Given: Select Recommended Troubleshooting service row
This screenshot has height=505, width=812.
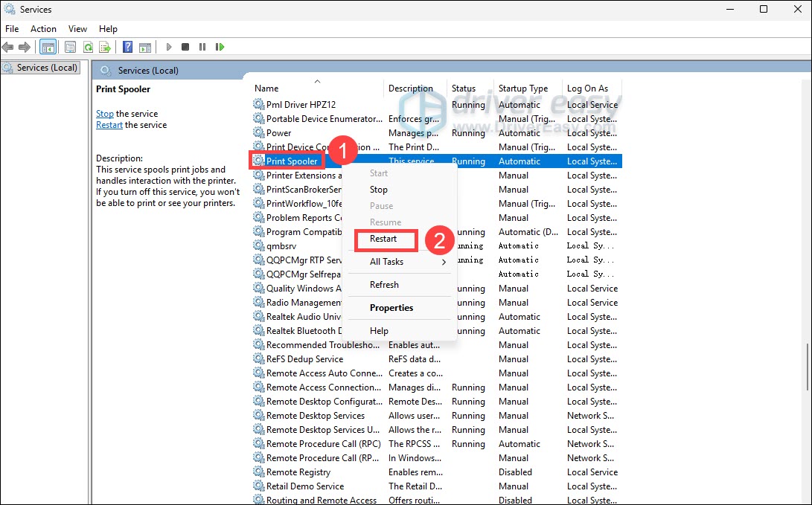Looking at the screenshot, I should point(437,345).
